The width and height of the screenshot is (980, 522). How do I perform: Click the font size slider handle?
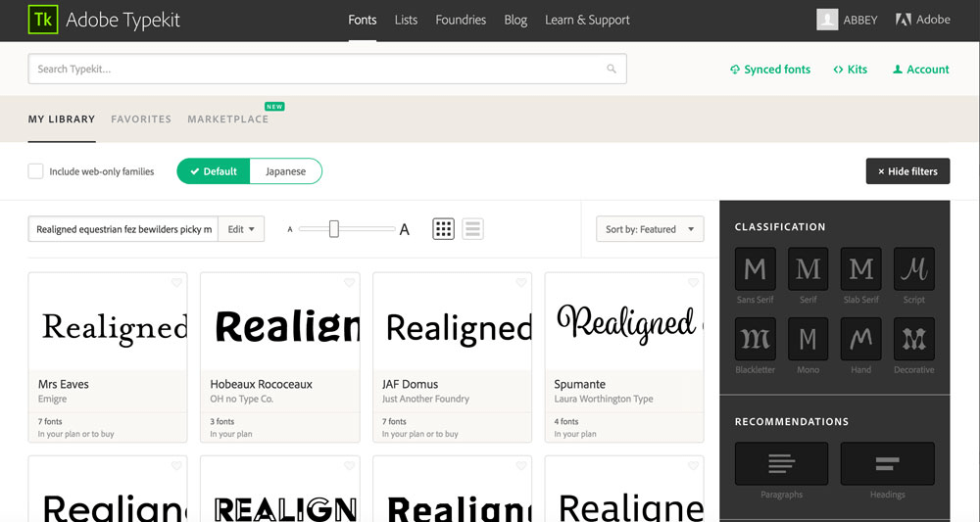(x=334, y=229)
